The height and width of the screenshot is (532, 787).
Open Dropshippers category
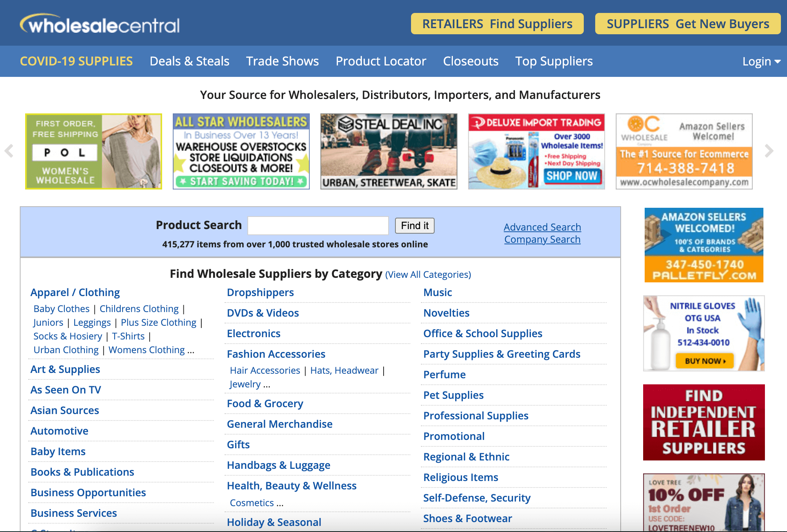coord(260,292)
